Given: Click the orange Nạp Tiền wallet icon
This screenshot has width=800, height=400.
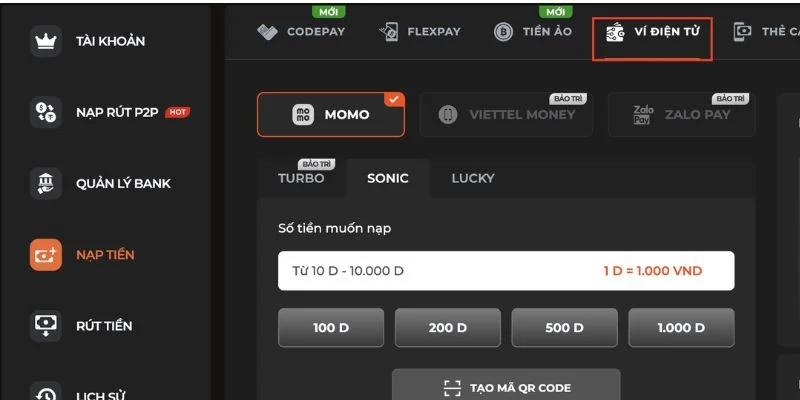Looking at the screenshot, I should click(45, 255).
